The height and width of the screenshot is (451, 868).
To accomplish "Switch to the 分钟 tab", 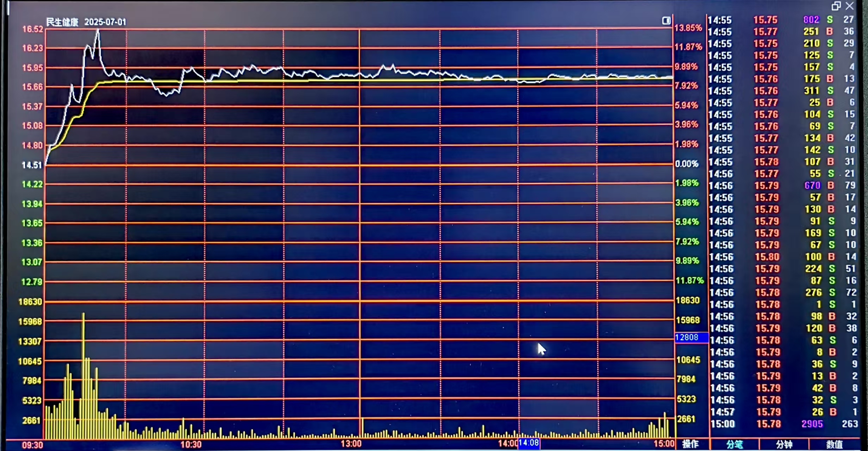I will pos(784,444).
